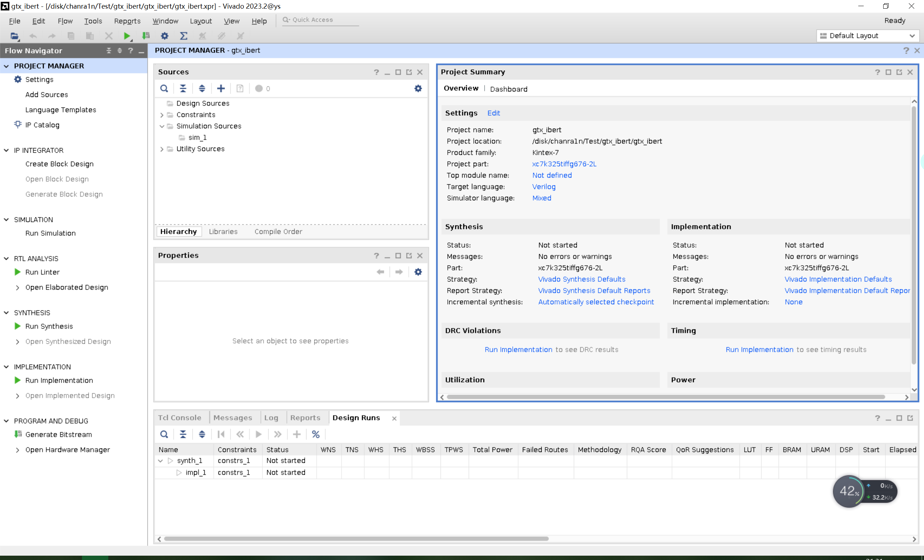Click Open Project icon in main toolbar
Screen dimensions: 924x560
point(14,36)
